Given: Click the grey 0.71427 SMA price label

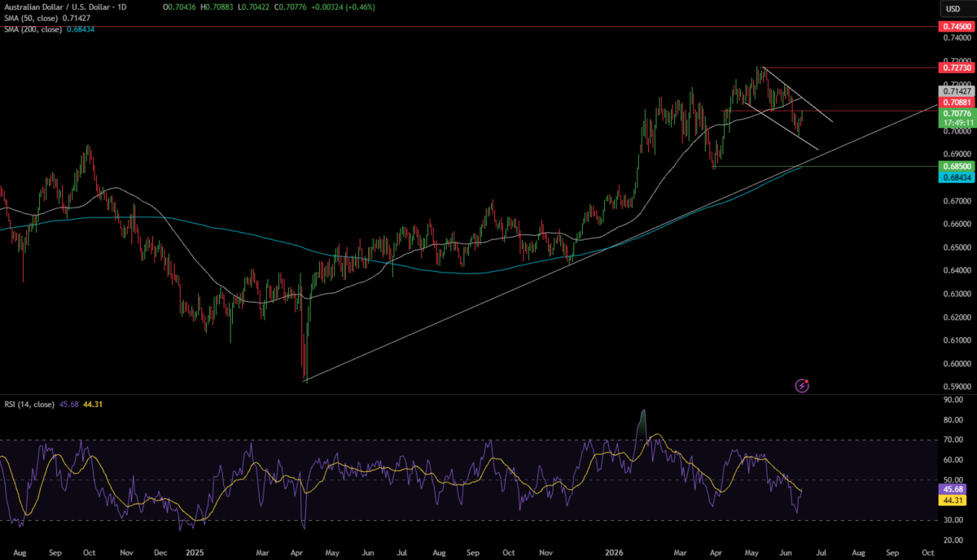Looking at the screenshot, I should point(957,92).
